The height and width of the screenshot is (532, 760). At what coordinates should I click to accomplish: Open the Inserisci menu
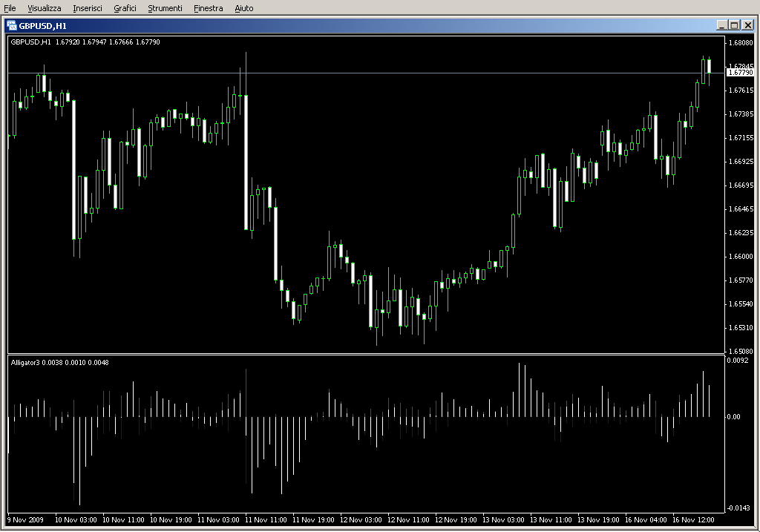point(88,8)
